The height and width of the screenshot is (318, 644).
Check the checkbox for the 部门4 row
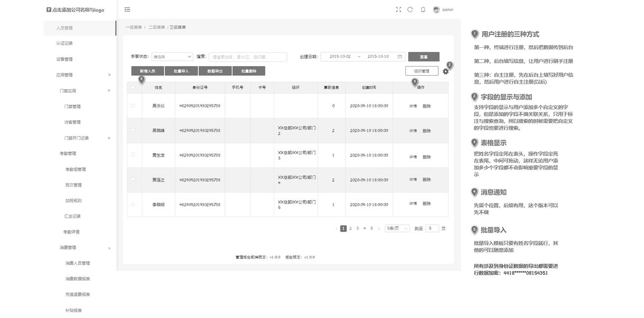coord(133,179)
